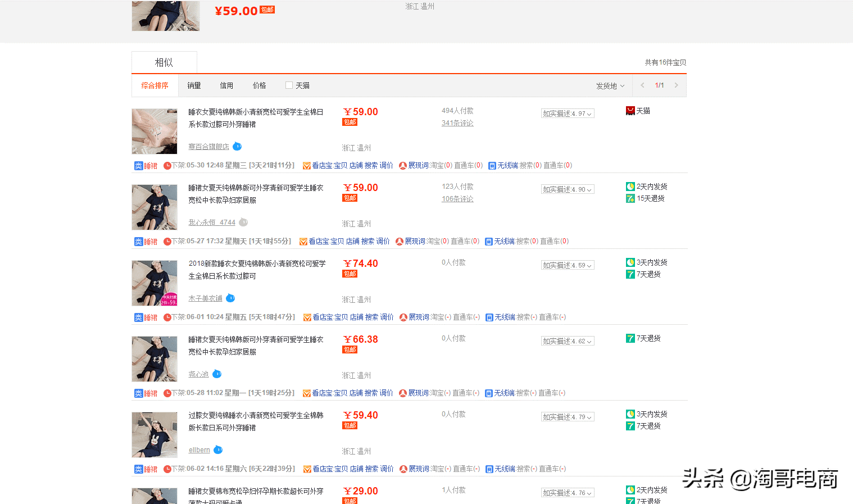Screen dimensions: 853x504
Task: Click the Wangwang chat icon beside 赛百合旗舰店
Action: [237, 146]
